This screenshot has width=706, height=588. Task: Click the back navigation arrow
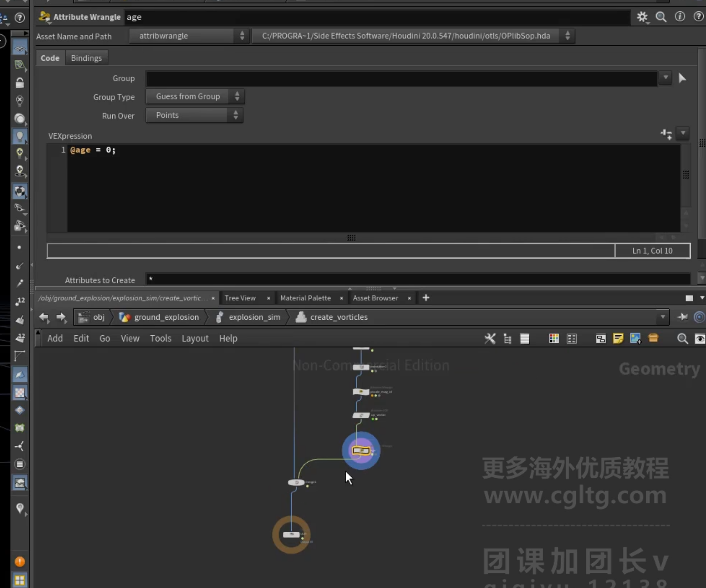click(x=44, y=317)
